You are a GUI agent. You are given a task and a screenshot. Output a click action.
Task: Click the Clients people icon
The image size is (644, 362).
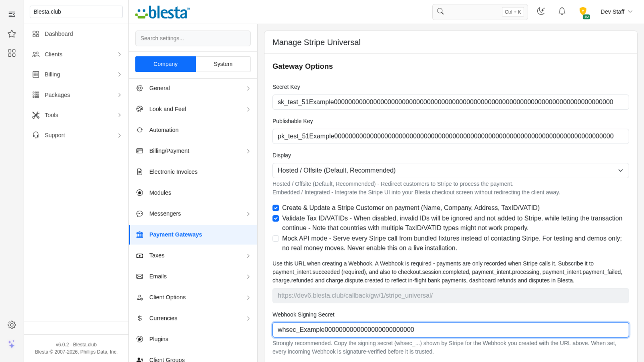36,54
